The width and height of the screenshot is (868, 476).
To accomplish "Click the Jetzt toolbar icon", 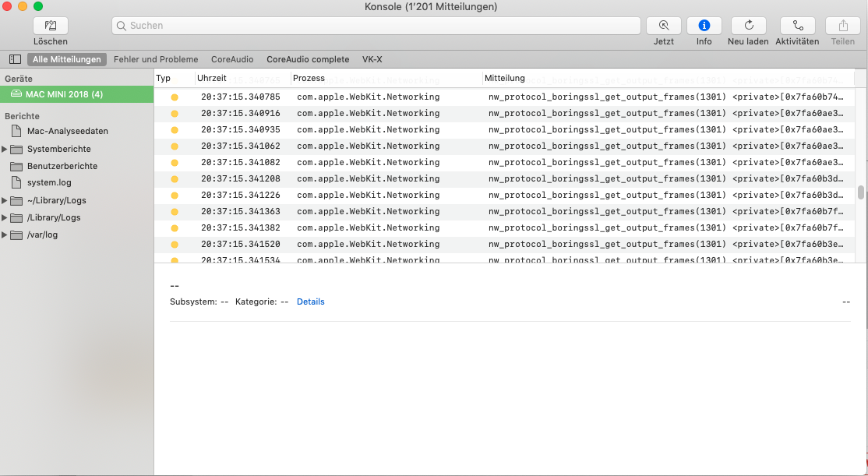I will coord(663,26).
